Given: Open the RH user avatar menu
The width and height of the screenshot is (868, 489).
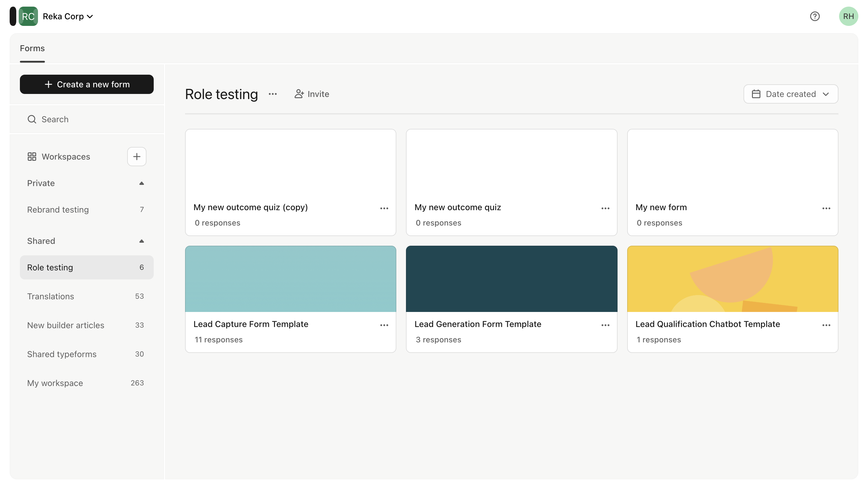Looking at the screenshot, I should point(848,16).
